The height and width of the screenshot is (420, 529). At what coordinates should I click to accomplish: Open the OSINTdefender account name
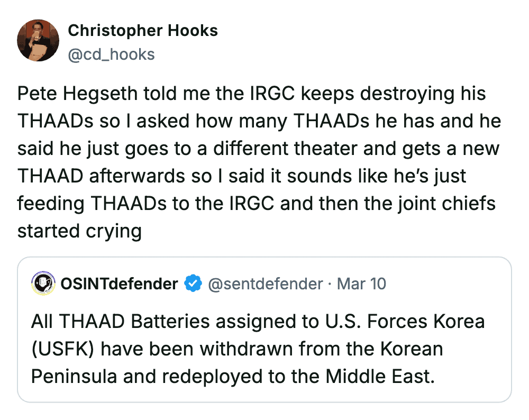(119, 284)
